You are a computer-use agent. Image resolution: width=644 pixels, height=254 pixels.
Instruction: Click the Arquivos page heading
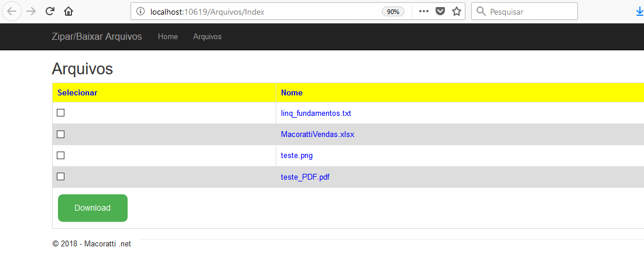coord(82,69)
